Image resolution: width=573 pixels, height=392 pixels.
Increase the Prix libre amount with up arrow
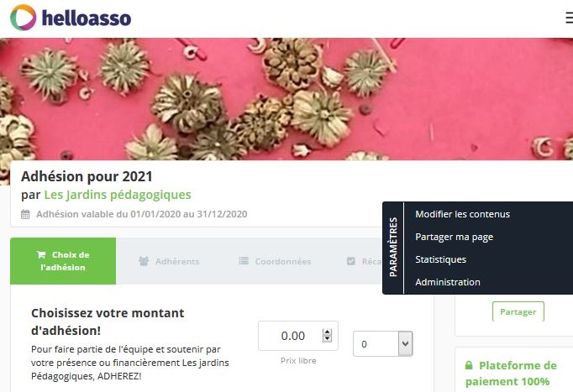point(327,332)
